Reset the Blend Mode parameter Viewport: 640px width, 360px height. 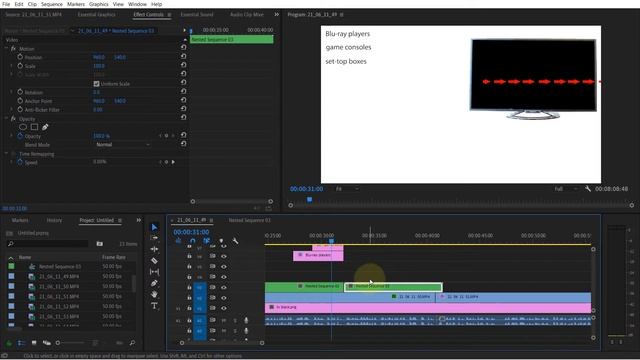(x=184, y=144)
